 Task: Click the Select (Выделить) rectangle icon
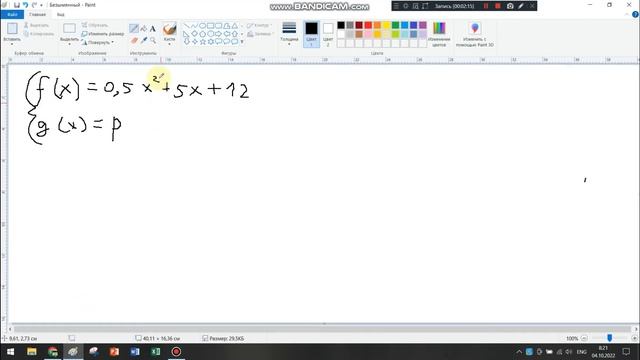pos(69,29)
